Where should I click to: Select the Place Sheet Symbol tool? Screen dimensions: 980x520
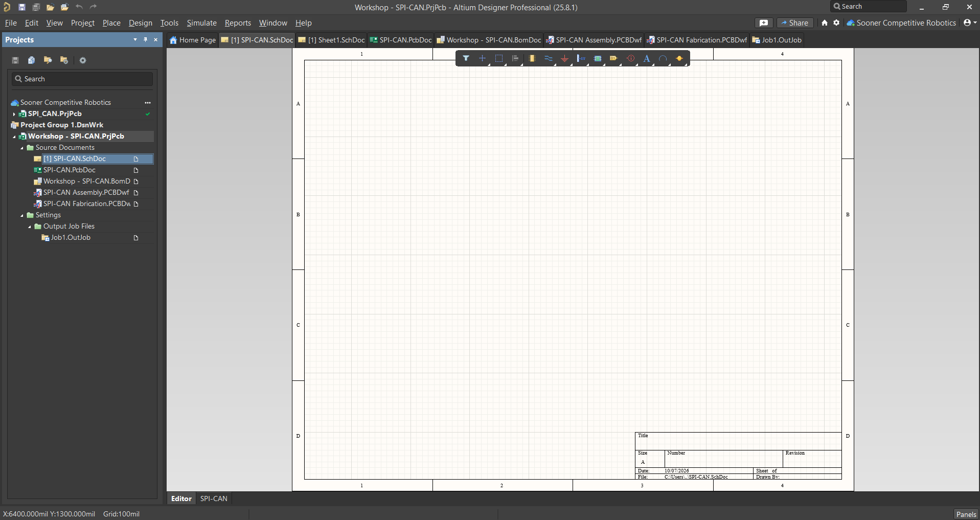click(598, 58)
